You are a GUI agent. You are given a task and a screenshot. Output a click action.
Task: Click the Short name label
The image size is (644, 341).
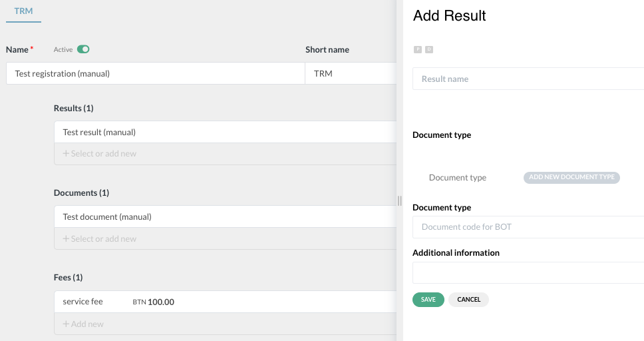tap(327, 50)
